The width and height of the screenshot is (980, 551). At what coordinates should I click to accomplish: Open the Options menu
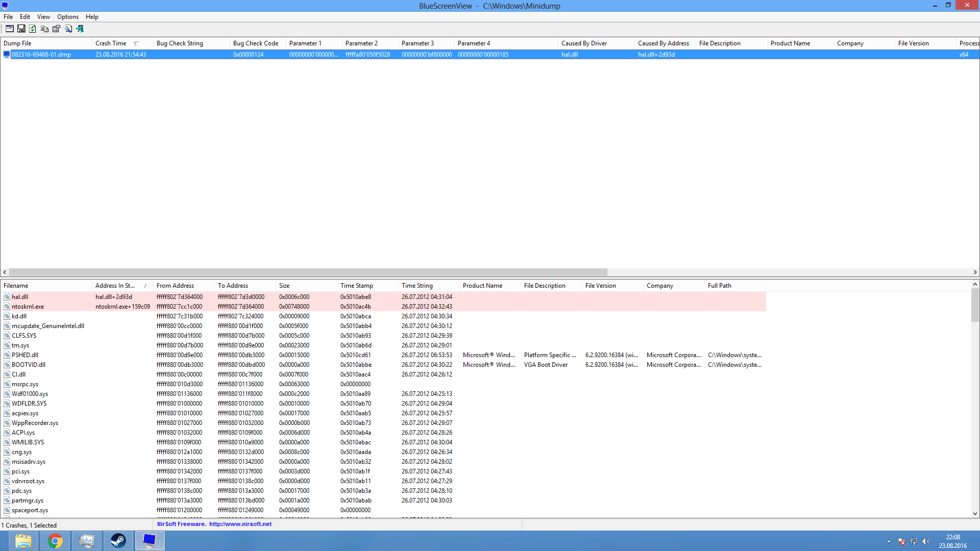67,17
